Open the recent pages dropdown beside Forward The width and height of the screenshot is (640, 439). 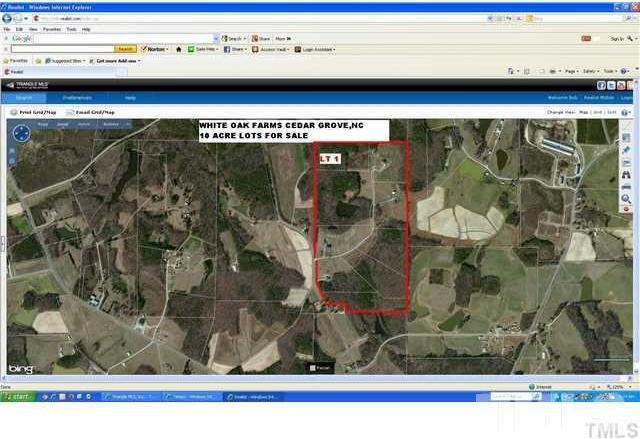click(26, 19)
